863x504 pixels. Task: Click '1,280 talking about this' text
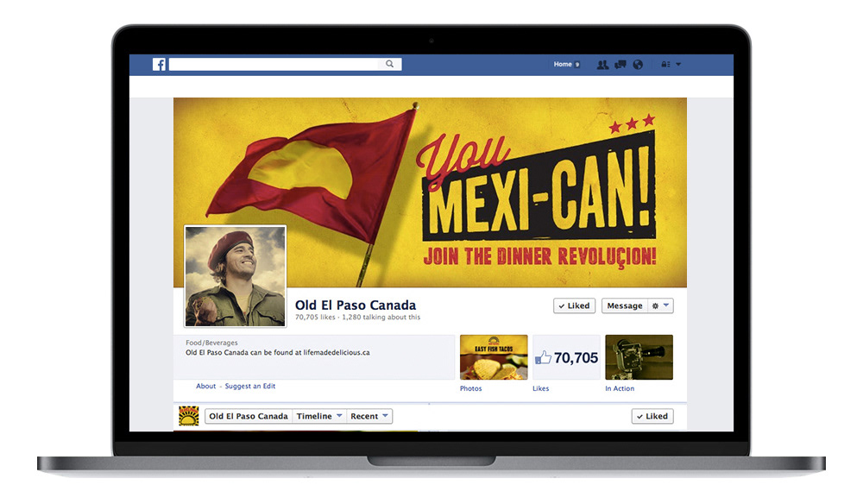[381, 318]
